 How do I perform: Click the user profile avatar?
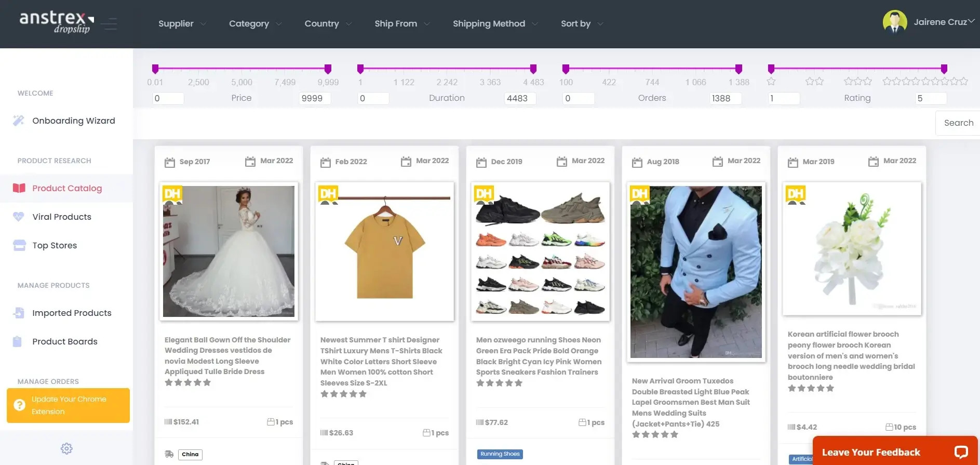coord(895,22)
